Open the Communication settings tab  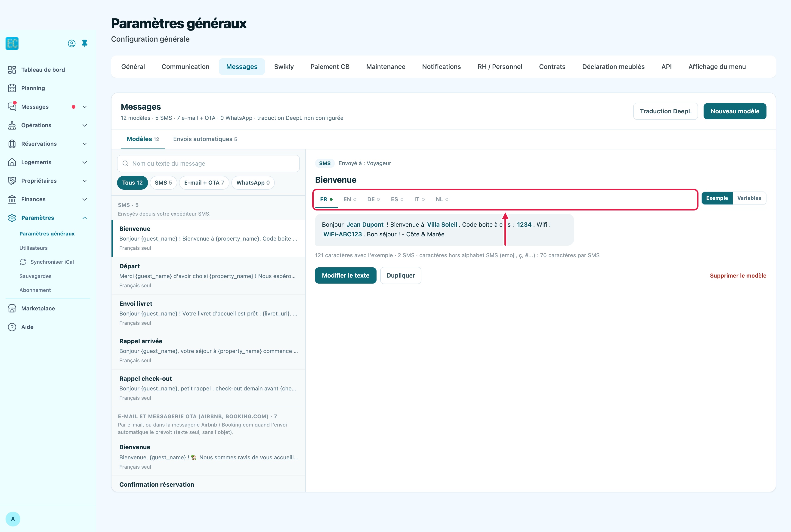[x=185, y=67]
